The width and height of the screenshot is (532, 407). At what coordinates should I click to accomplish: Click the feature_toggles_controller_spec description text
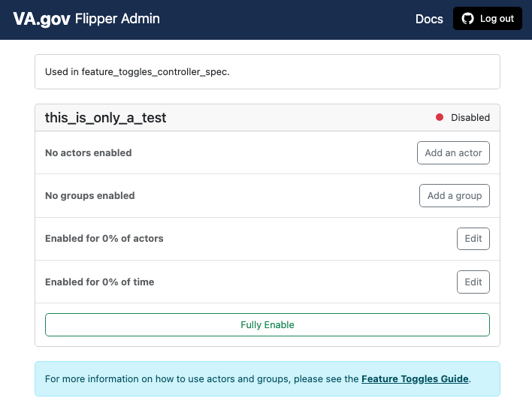(138, 72)
